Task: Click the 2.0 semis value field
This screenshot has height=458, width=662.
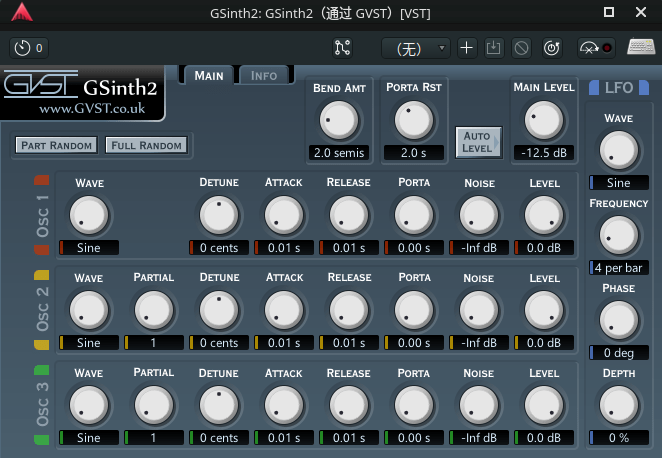Action: [339, 152]
